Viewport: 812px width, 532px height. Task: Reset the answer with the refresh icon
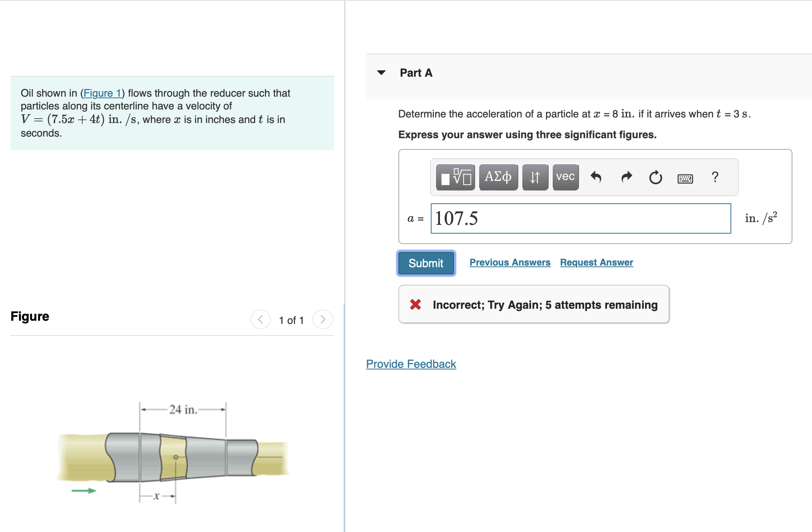pyautogui.click(x=656, y=177)
